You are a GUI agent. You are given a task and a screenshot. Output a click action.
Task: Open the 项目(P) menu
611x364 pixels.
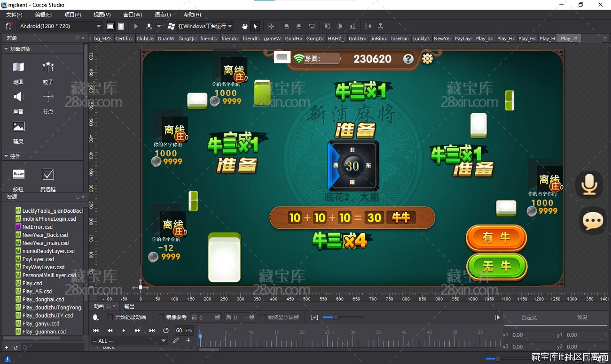72,15
